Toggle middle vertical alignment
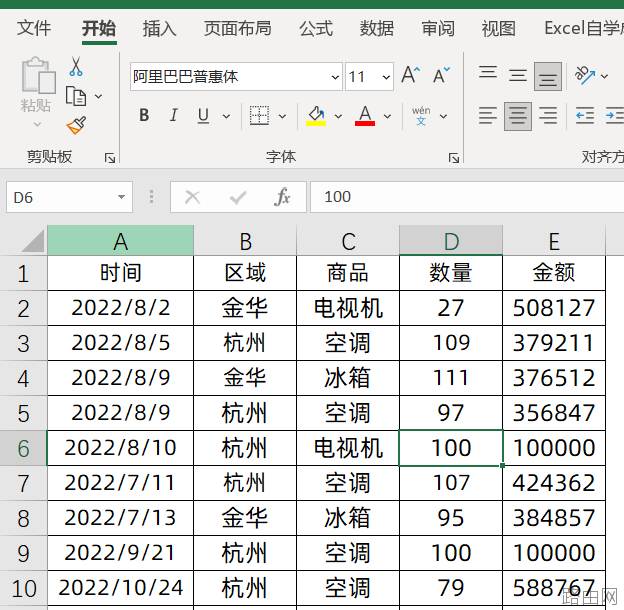 pos(518,75)
